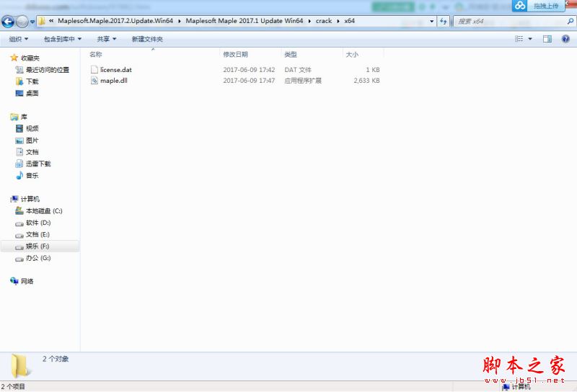This screenshot has height=392, width=577.
Task: Select the license.dat file
Action: pyautogui.click(x=116, y=69)
